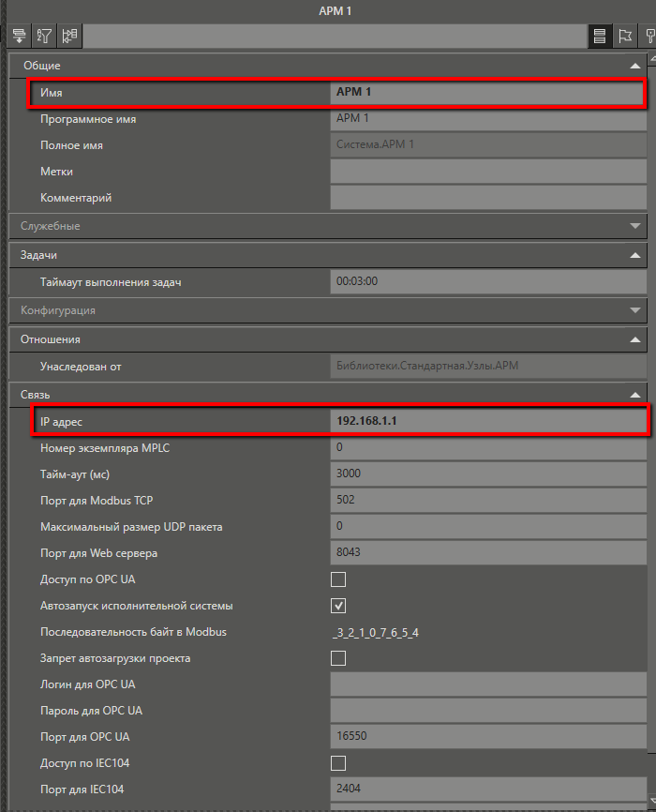Click the flag icon in toolbar

click(625, 37)
